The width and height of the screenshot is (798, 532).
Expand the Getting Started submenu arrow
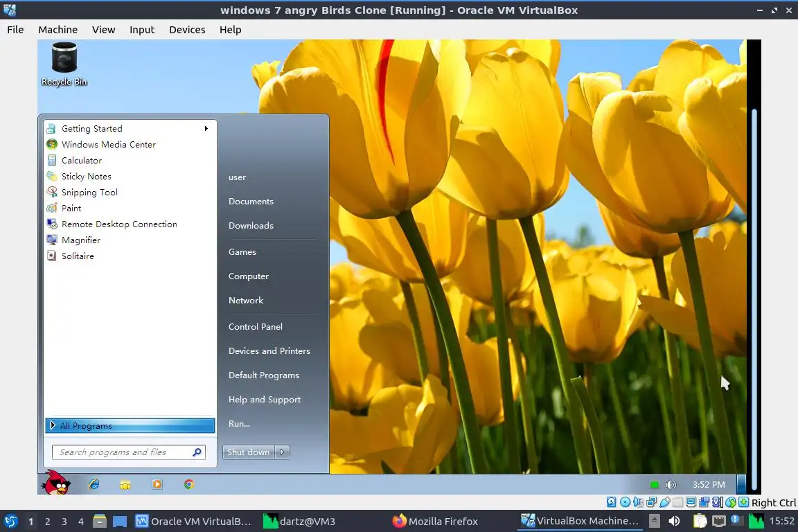coord(206,128)
